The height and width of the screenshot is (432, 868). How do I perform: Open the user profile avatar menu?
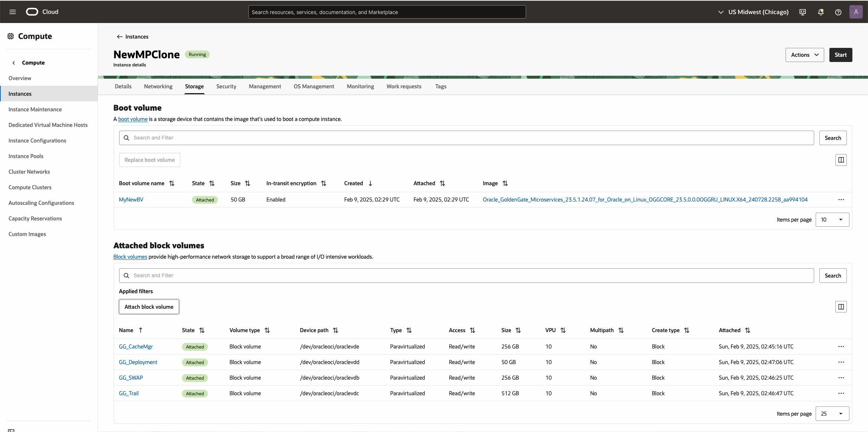(856, 12)
